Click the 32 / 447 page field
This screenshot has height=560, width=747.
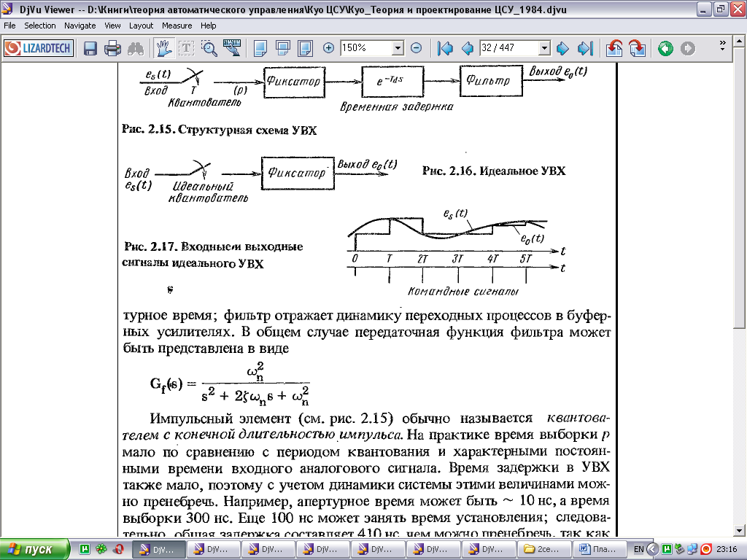[x=509, y=48]
